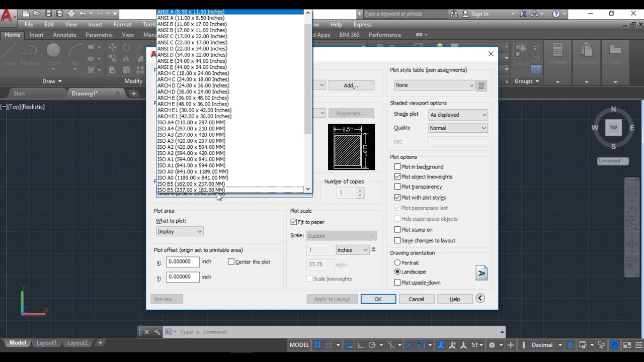Viewport: 644px width, 362px height.
Task: Enable Plot in background checkbox
Action: click(397, 166)
